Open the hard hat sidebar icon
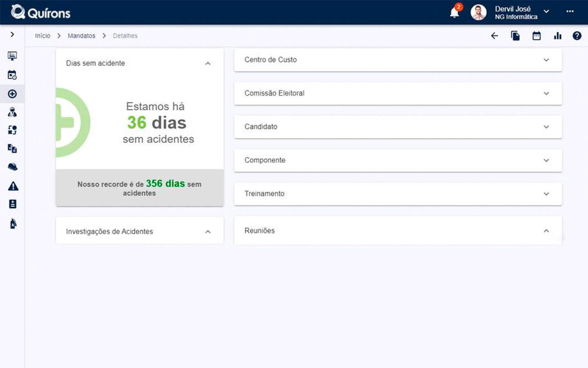 tap(13, 167)
